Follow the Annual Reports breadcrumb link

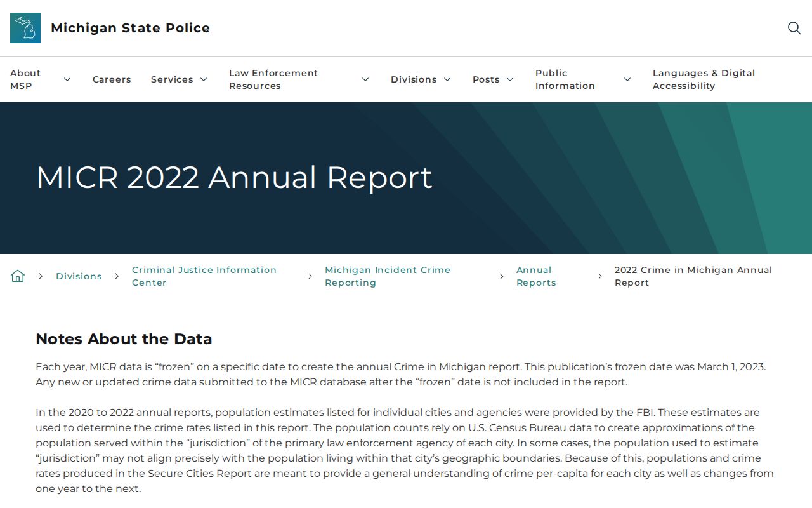(x=536, y=276)
